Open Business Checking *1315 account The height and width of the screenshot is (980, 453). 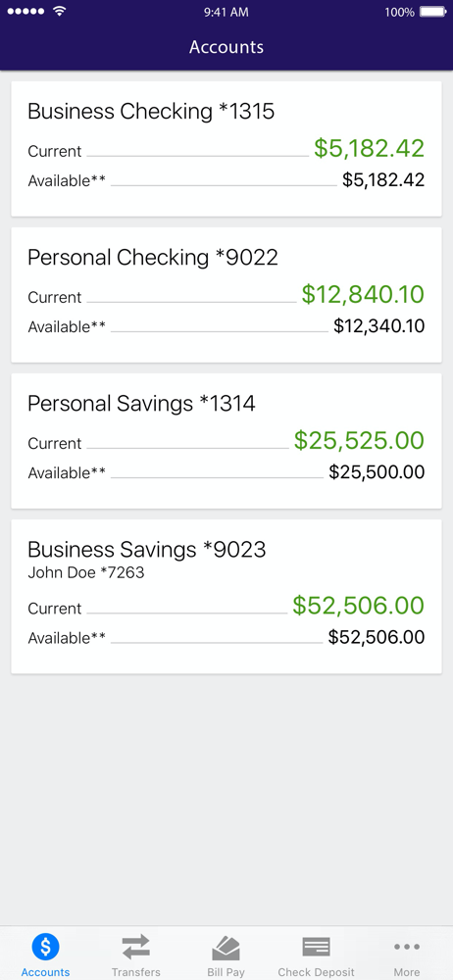click(x=226, y=149)
